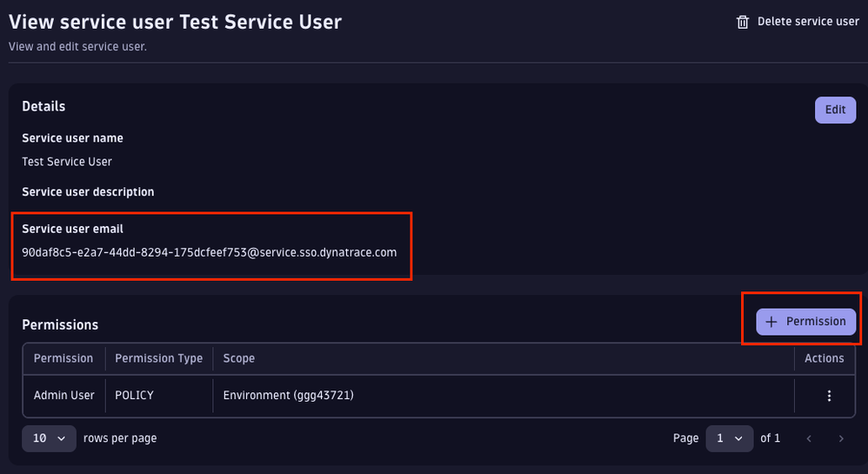This screenshot has height=474, width=868.
Task: Click the Scope column header
Action: pyautogui.click(x=239, y=358)
